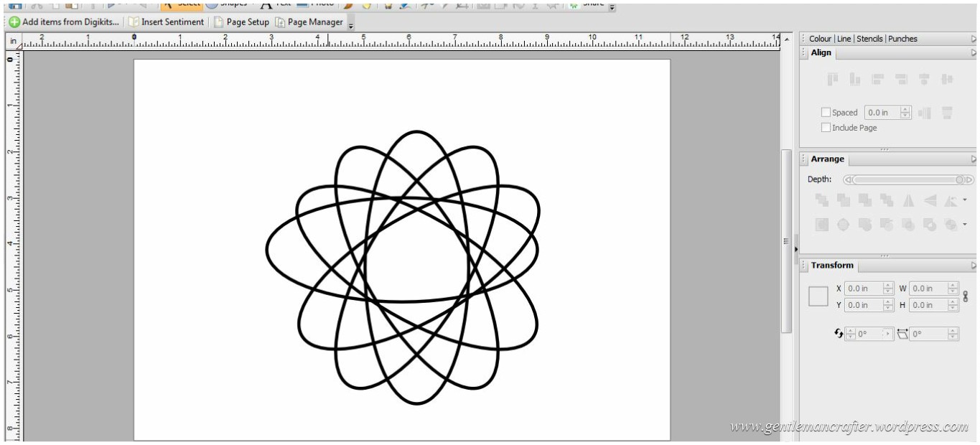Launch the Page Manager
The image size is (980, 445).
click(309, 22)
